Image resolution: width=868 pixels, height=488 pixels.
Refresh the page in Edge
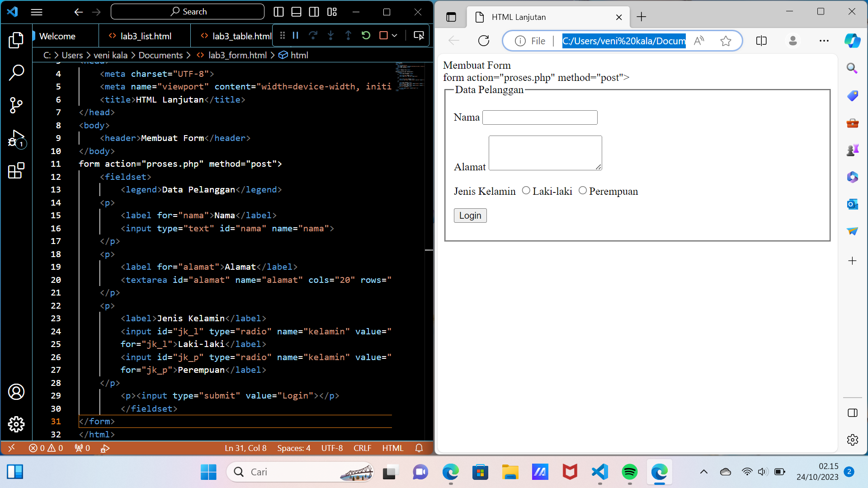[484, 40]
